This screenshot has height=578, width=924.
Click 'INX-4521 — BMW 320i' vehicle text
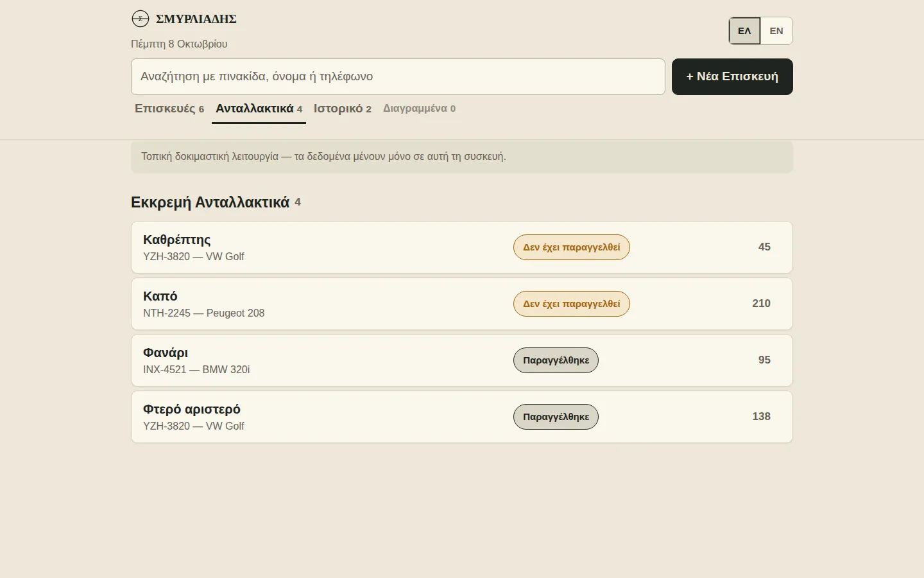(x=196, y=370)
